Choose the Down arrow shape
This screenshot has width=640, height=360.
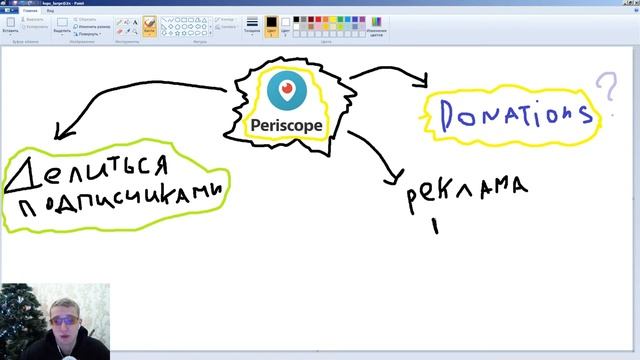(164, 33)
